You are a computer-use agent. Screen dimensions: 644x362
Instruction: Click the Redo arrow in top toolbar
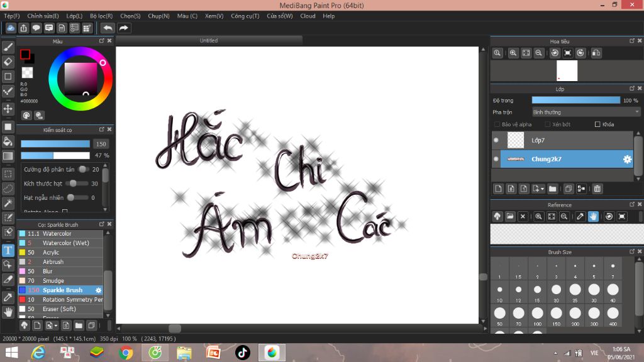pos(124,28)
